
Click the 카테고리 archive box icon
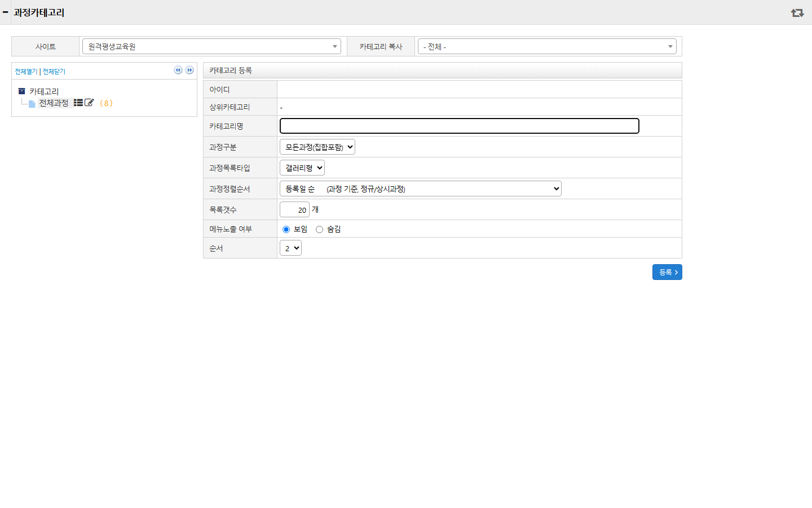[21, 91]
